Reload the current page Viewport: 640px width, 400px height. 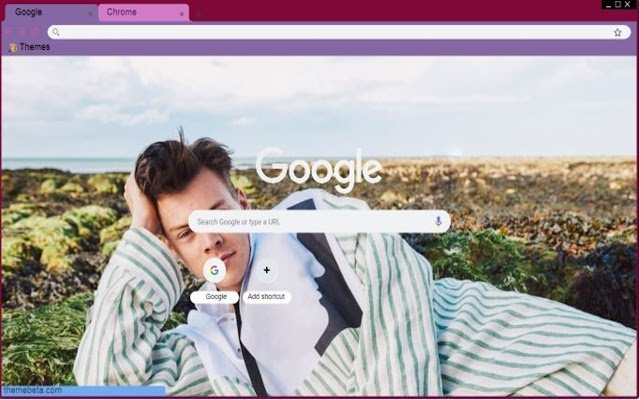pos(36,31)
